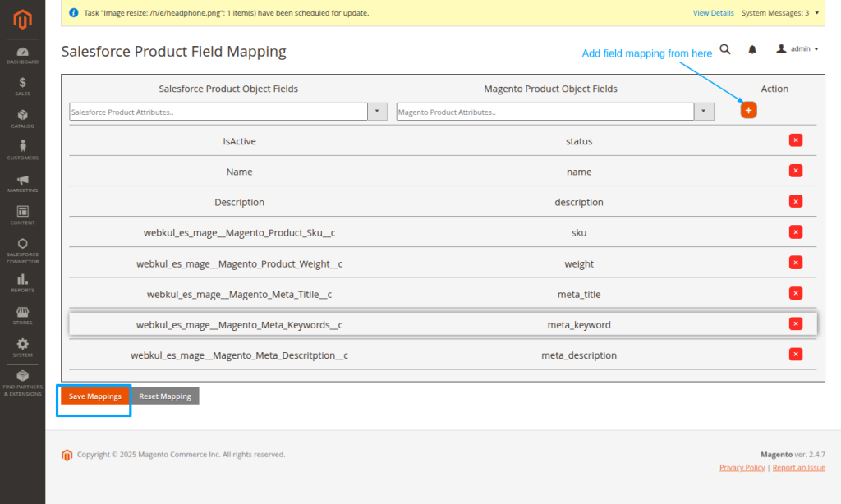Click the meta_description cell
Screen dimensions: 841x504
click(579, 355)
